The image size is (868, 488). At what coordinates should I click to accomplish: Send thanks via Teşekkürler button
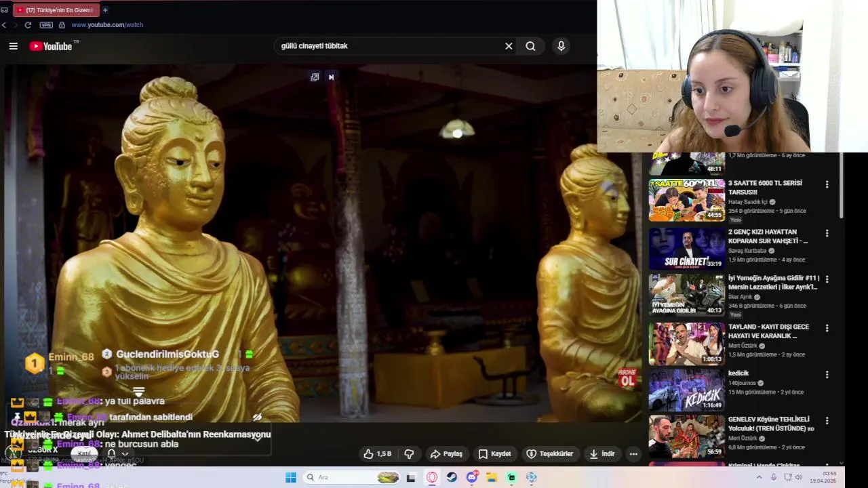[550, 454]
